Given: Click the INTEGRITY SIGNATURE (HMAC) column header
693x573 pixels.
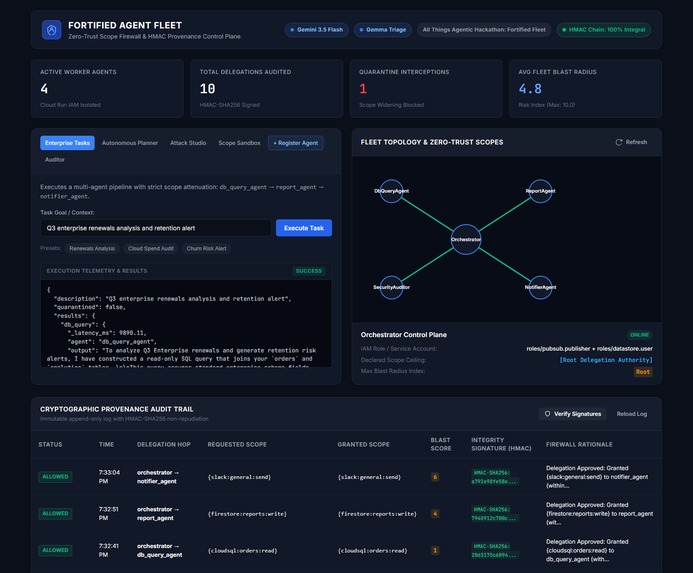Looking at the screenshot, I should [x=501, y=444].
